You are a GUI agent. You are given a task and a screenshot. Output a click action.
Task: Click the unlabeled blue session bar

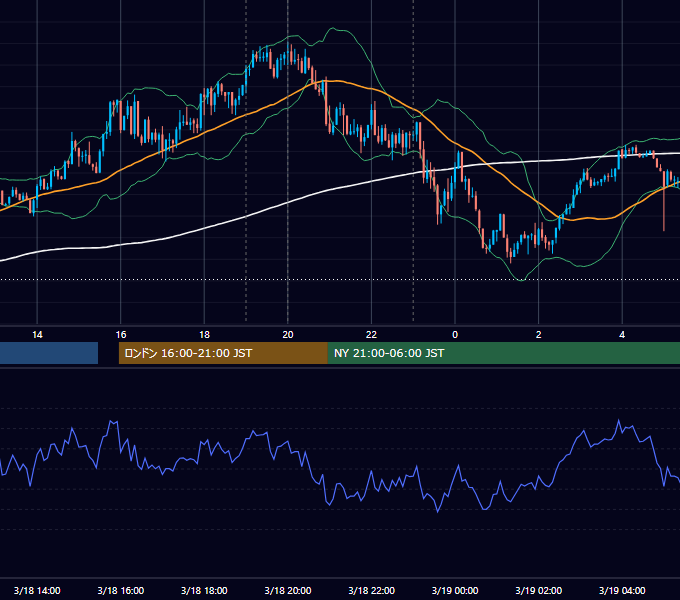pos(49,353)
